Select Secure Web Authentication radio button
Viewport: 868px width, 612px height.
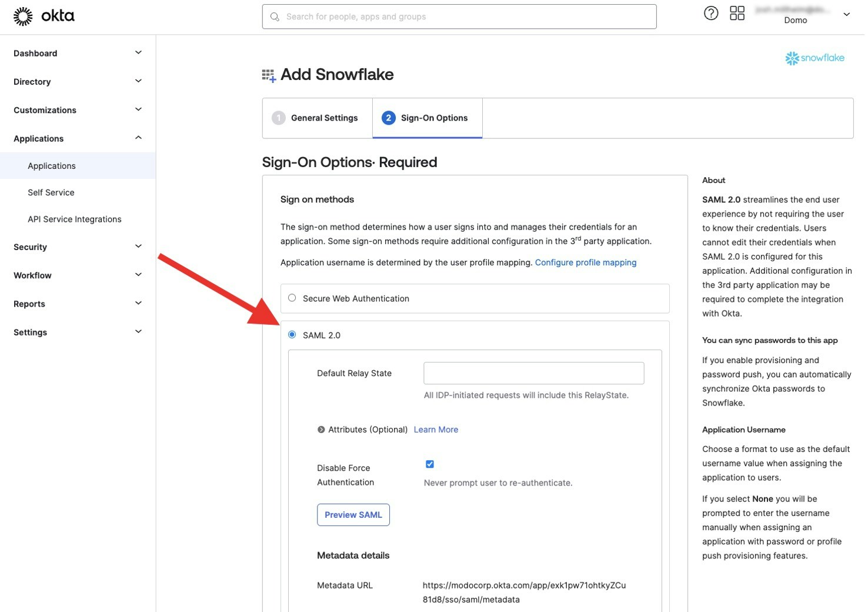click(292, 298)
